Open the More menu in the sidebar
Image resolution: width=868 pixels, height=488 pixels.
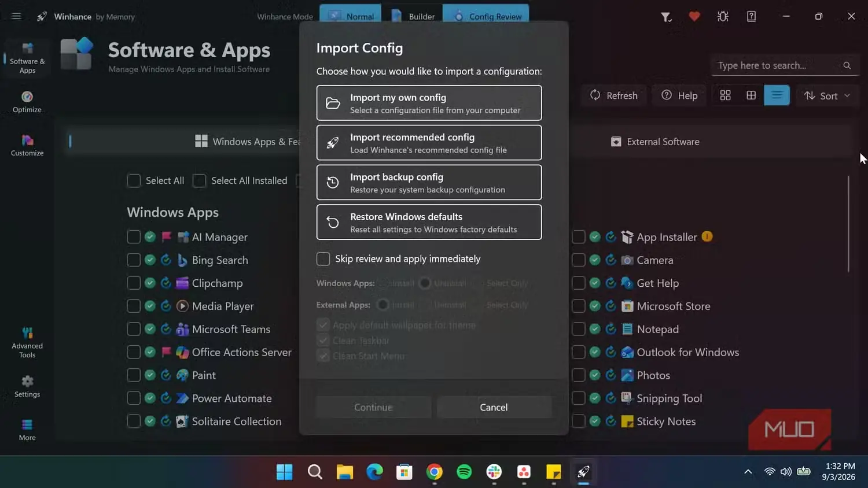click(27, 430)
